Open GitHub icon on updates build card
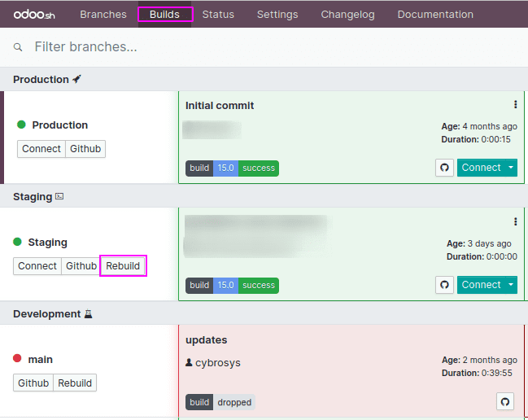The image size is (528, 420). (504, 401)
